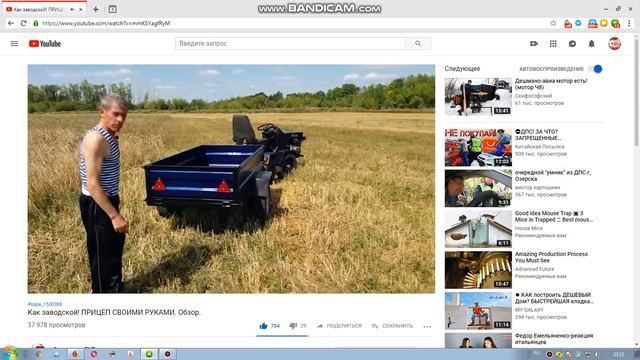
Task: Open the snow motor video thumbnail
Action: point(478,97)
